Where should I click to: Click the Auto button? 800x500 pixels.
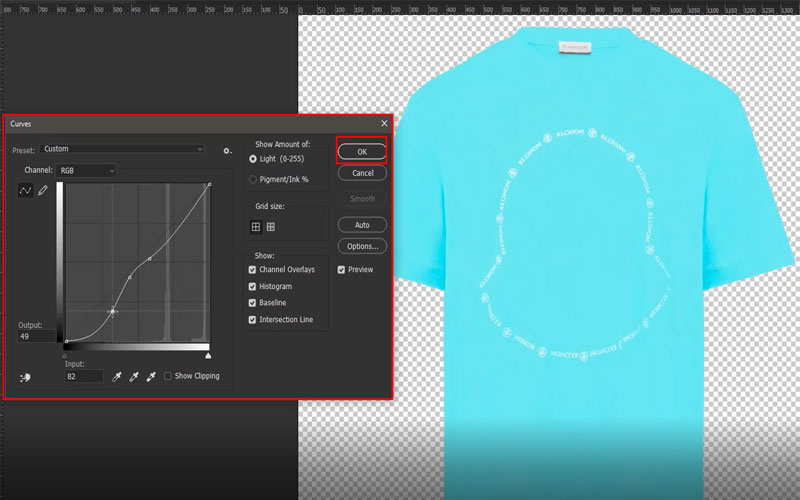(x=362, y=225)
